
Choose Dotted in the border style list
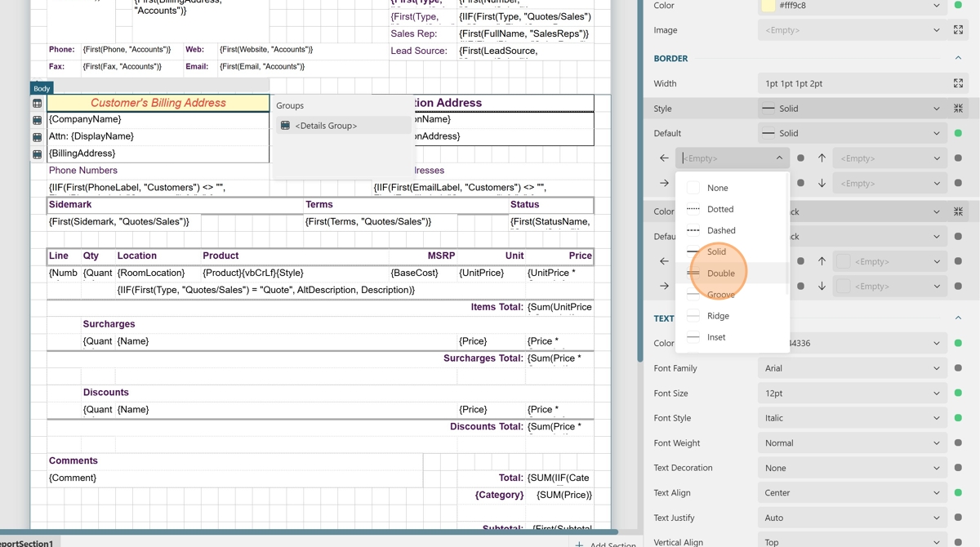(731, 209)
